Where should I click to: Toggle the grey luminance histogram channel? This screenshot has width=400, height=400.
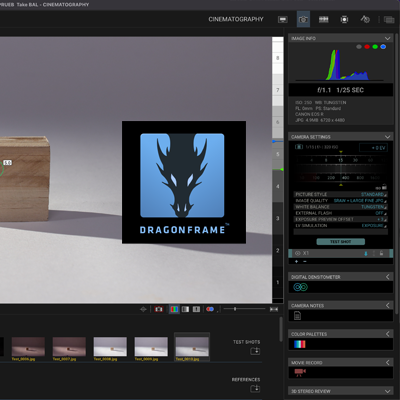click(x=359, y=47)
